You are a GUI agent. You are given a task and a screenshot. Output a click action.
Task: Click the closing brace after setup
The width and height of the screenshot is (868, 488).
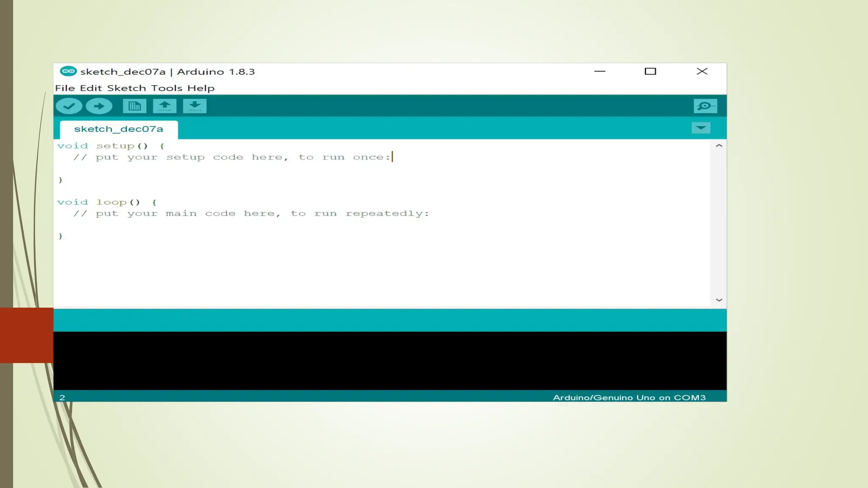pyautogui.click(x=61, y=180)
